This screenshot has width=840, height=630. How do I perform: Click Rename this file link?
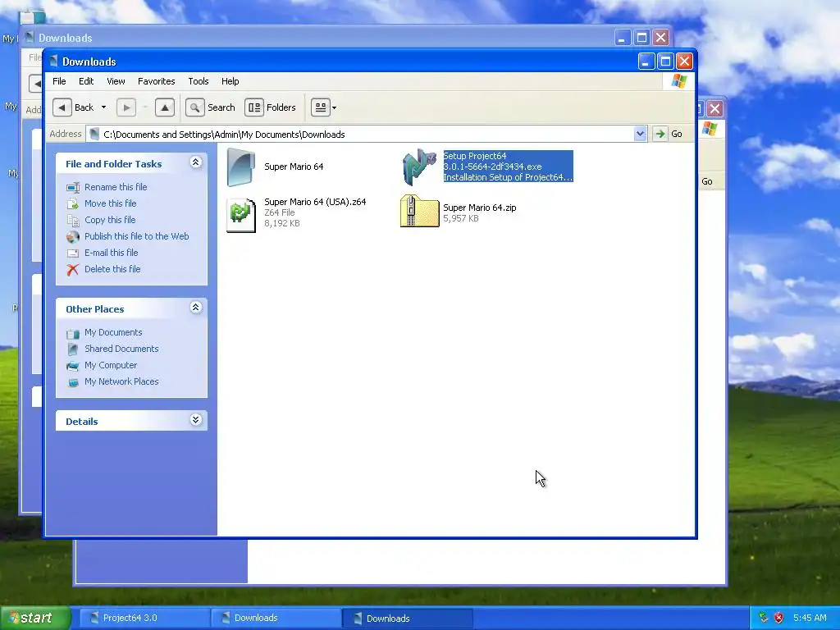(x=116, y=187)
